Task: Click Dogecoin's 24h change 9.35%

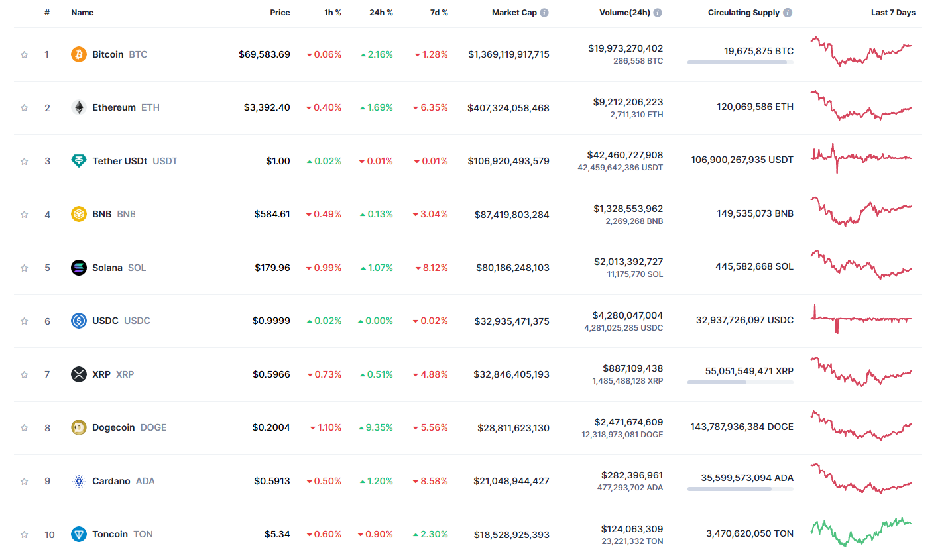Action: 376,427
